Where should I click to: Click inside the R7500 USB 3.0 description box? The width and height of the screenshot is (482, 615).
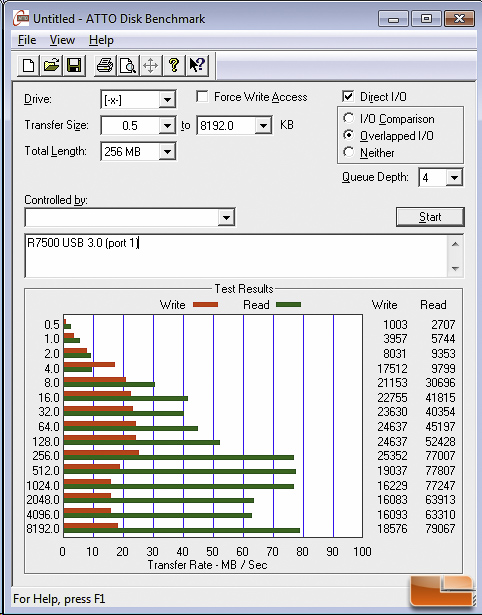pos(236,256)
